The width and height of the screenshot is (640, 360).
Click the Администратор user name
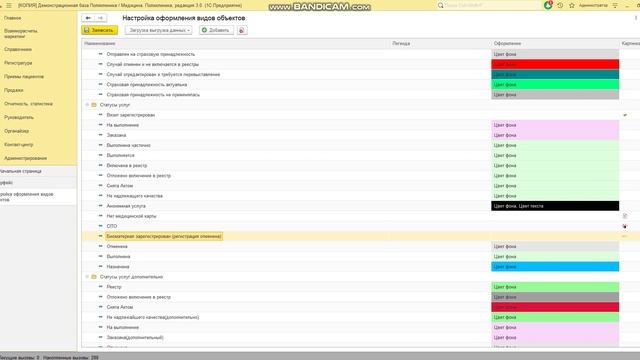coord(593,5)
